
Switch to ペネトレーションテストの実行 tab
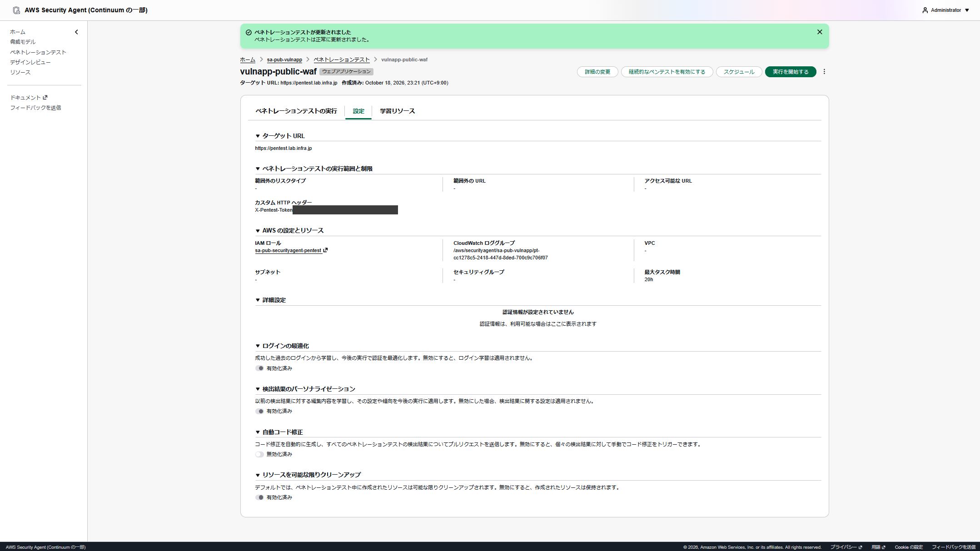click(296, 111)
